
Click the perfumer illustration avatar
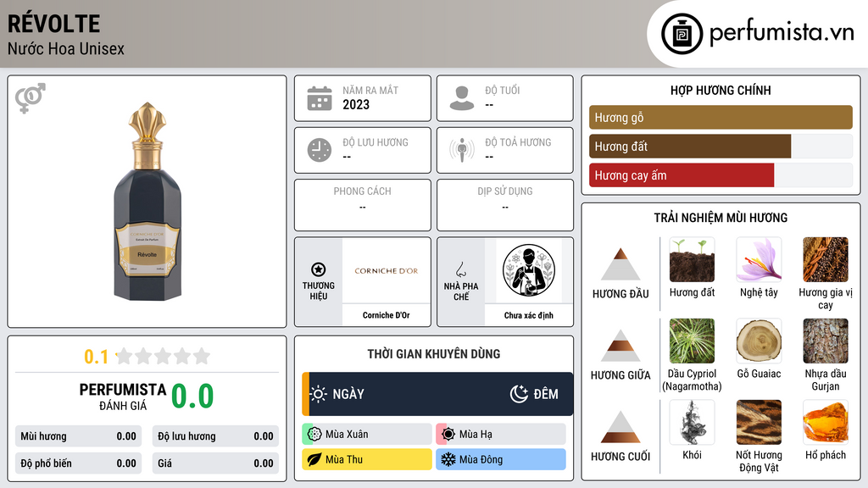pyautogui.click(x=529, y=270)
